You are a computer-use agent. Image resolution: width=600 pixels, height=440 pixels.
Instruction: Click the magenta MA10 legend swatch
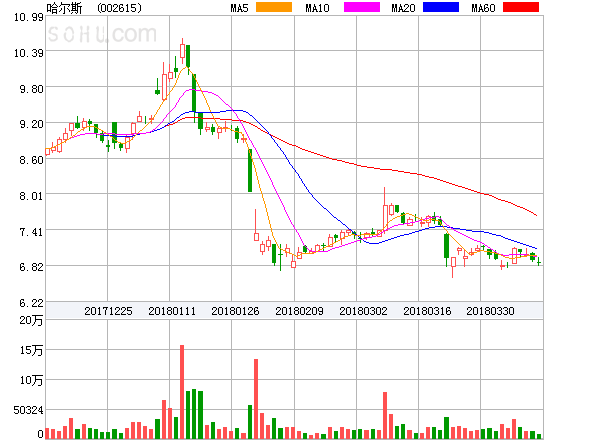362,7
